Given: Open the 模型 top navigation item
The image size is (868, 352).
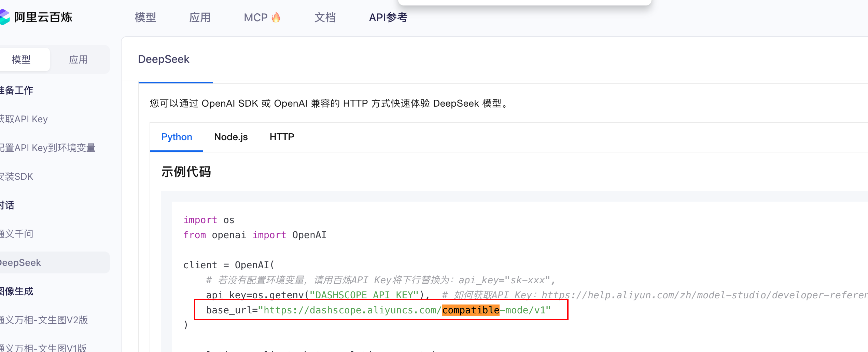Looking at the screenshot, I should click(145, 17).
